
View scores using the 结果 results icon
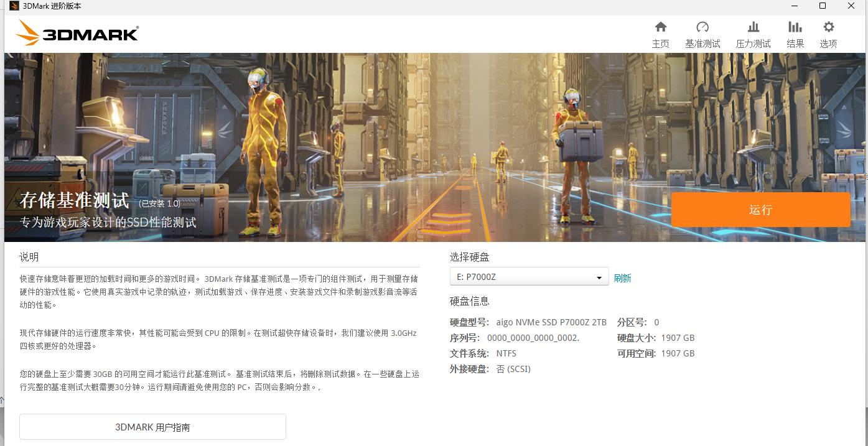(x=795, y=27)
